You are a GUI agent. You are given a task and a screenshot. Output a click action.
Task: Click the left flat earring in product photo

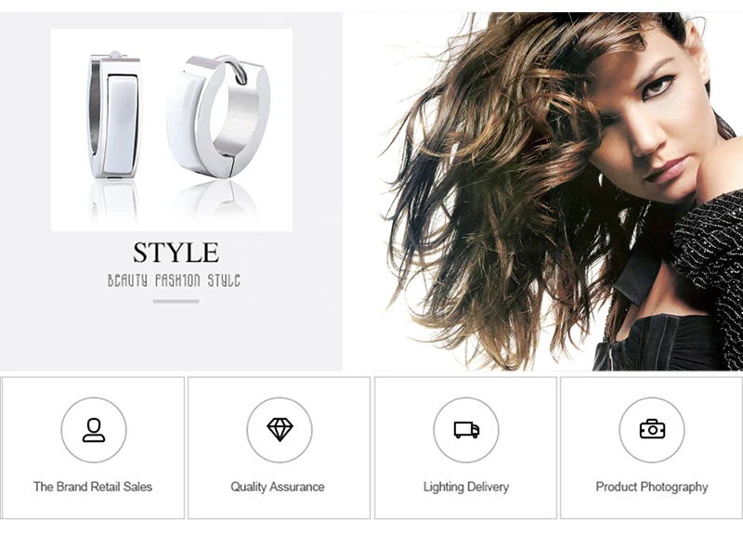click(x=114, y=116)
